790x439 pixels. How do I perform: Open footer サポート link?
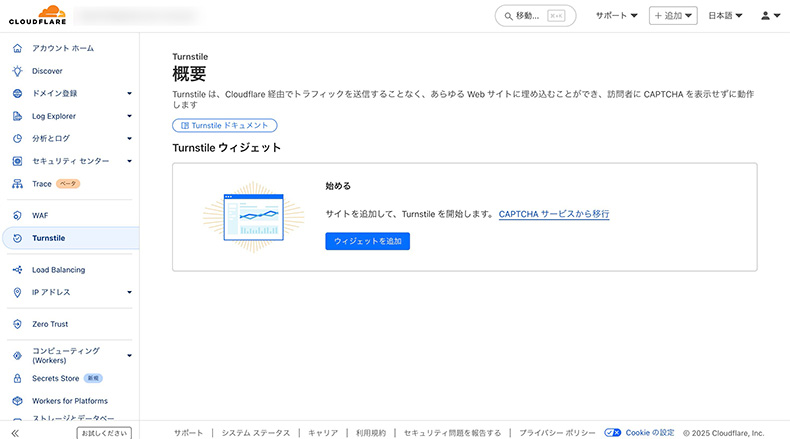(188, 432)
